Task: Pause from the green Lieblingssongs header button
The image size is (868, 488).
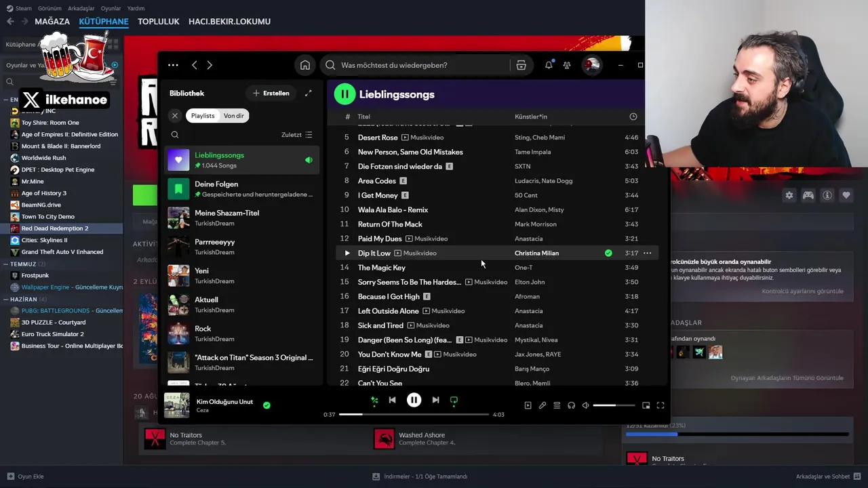Action: pos(344,94)
